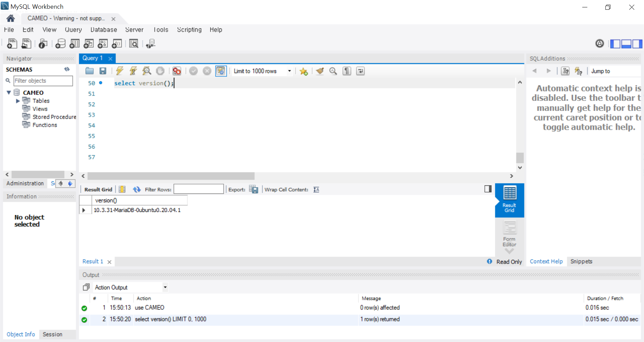The height and width of the screenshot is (342, 644).
Task: Toggle continue-on-error for script execution
Action: coord(177,71)
